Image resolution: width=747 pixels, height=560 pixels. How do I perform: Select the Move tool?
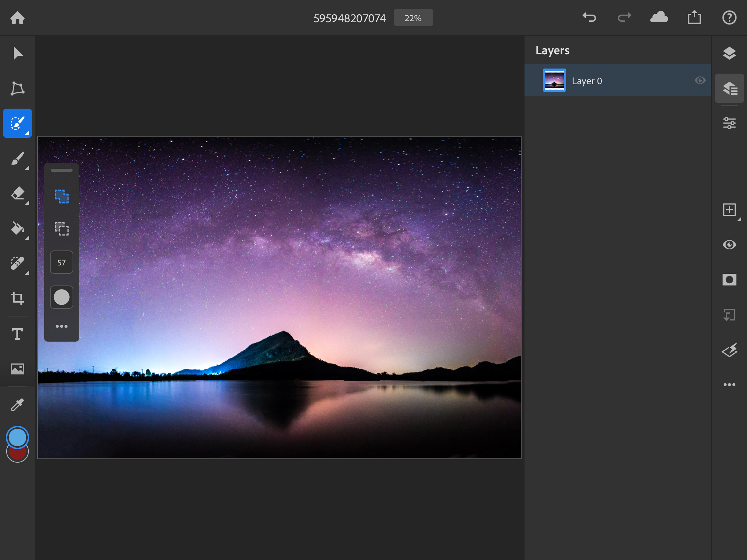click(17, 53)
